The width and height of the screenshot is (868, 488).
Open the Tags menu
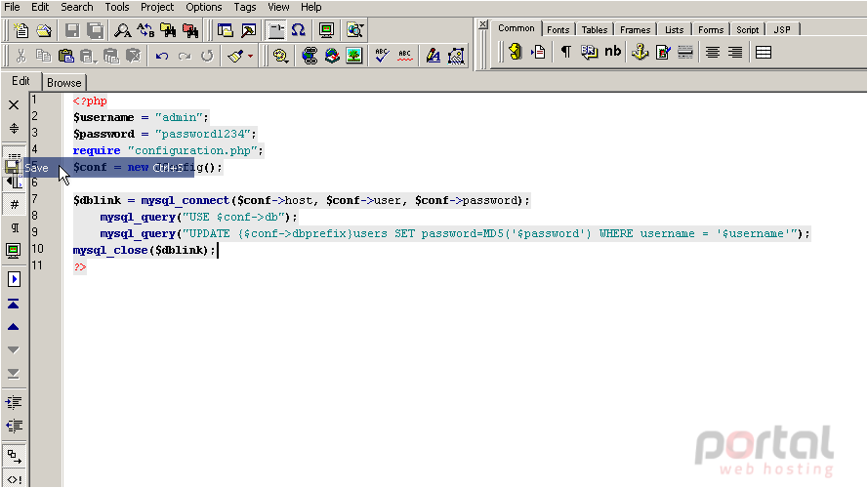pyautogui.click(x=245, y=7)
